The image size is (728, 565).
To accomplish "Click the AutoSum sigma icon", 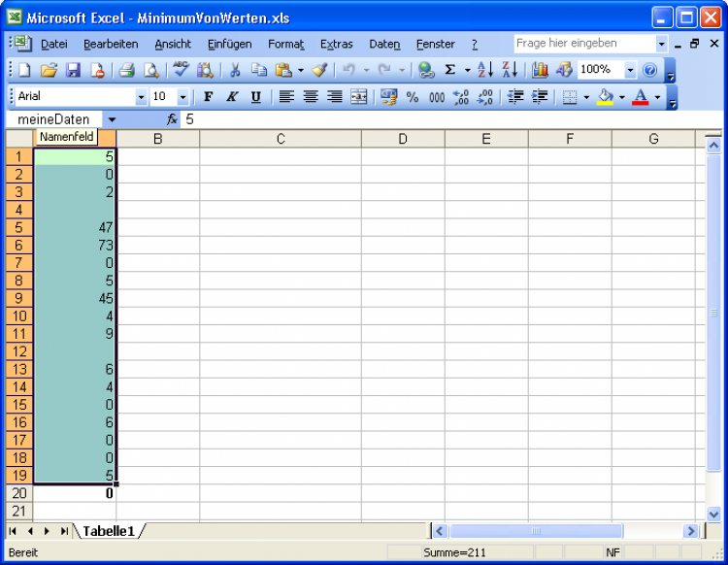I will pyautogui.click(x=450, y=70).
